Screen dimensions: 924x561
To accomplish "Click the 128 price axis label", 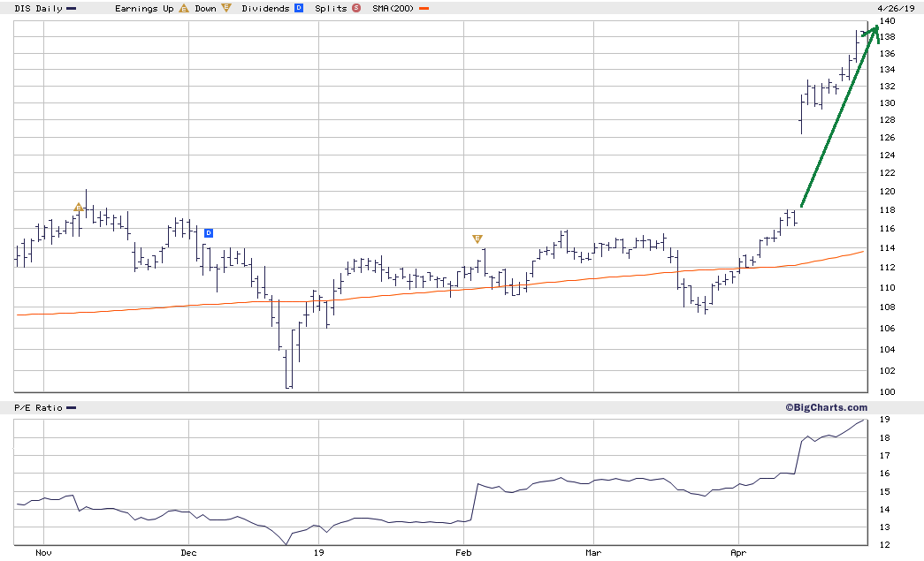I will click(888, 119).
